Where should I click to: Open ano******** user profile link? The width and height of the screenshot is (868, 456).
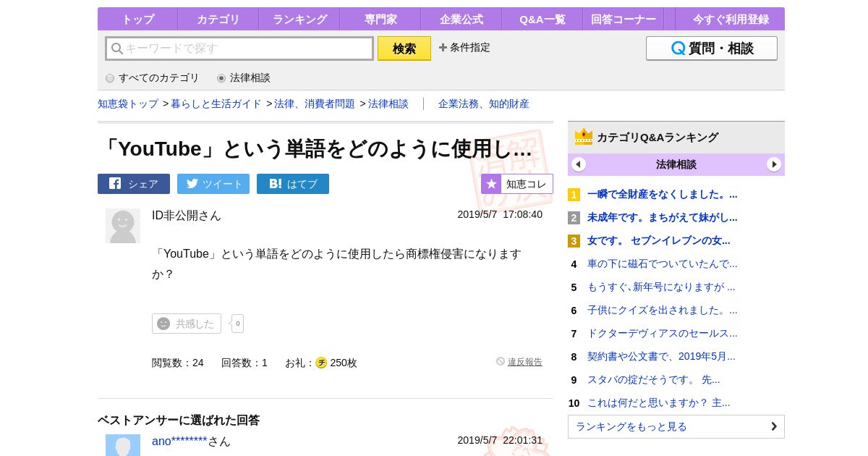[x=179, y=441]
